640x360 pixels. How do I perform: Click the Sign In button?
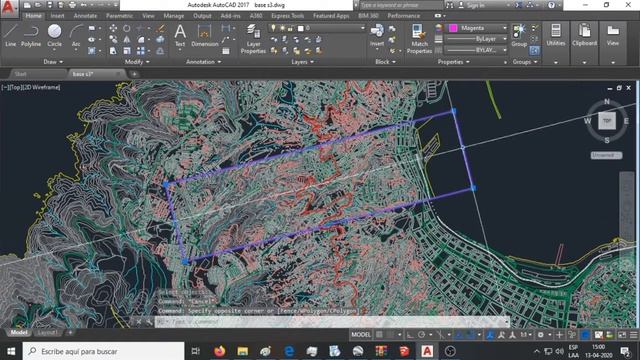[x=472, y=5]
